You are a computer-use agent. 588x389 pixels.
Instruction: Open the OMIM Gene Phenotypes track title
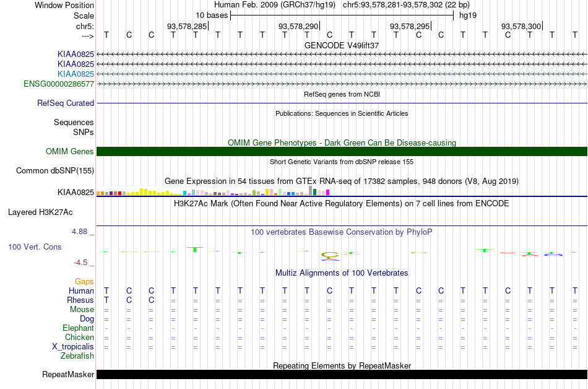[x=342, y=142]
